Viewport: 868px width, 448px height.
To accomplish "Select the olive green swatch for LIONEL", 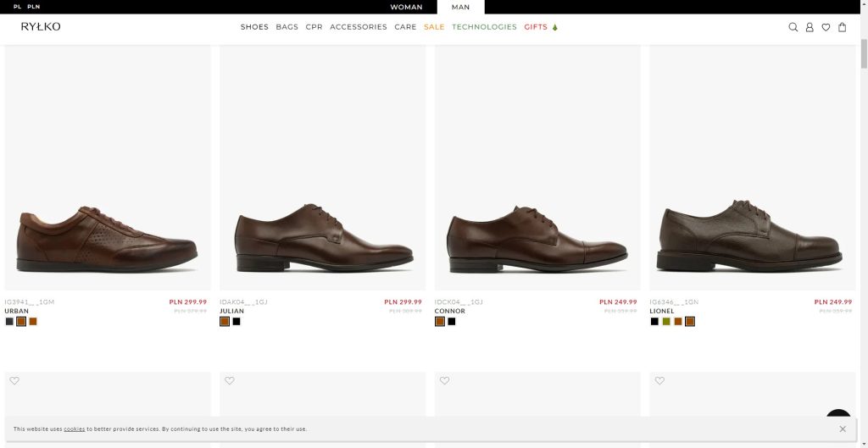I will click(x=666, y=322).
